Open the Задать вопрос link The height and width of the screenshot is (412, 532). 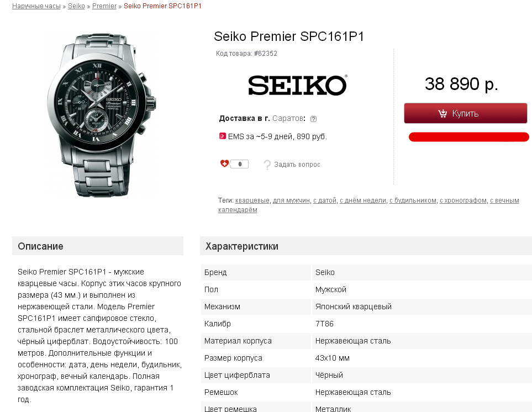[x=297, y=165]
